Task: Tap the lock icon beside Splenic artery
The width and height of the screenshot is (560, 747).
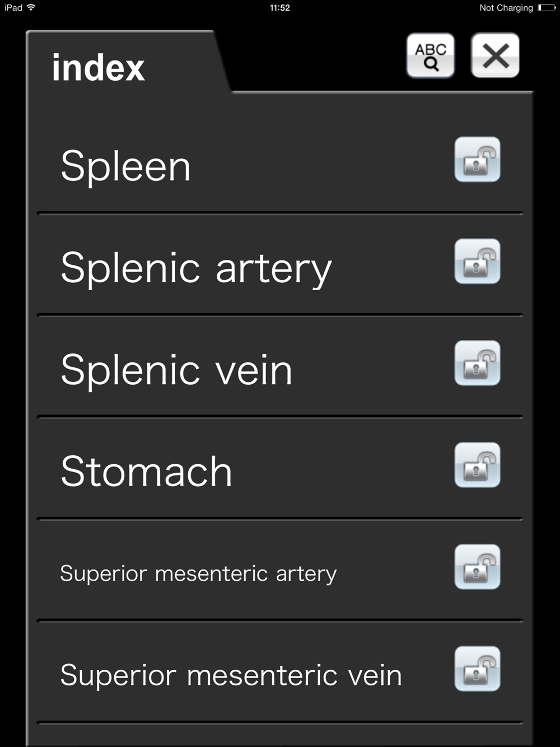Action: 477,262
